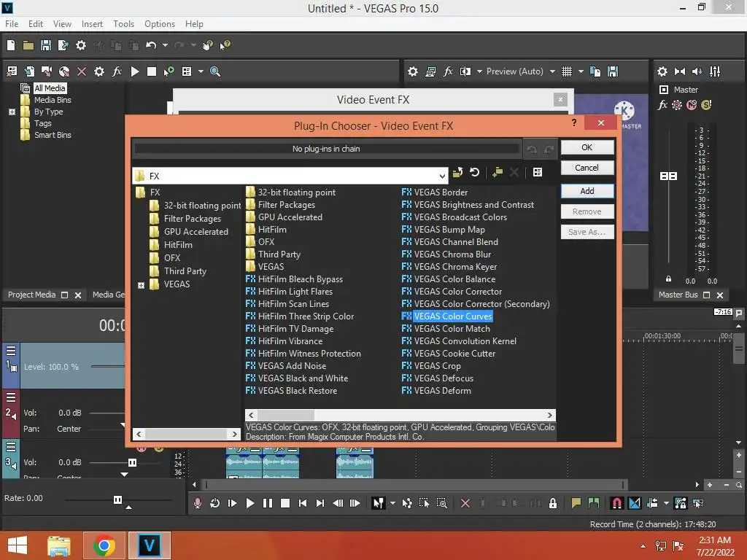Open the View menu

pos(62,24)
